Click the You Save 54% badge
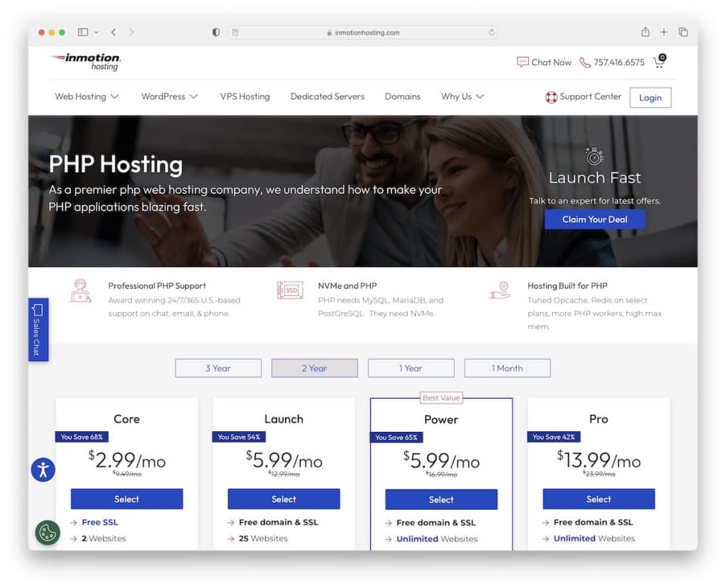 [x=239, y=437]
